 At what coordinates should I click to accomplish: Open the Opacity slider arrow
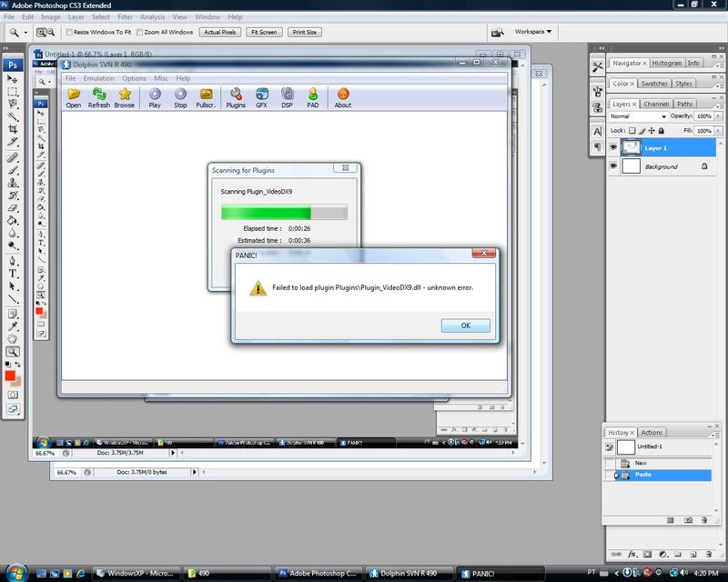coord(718,116)
